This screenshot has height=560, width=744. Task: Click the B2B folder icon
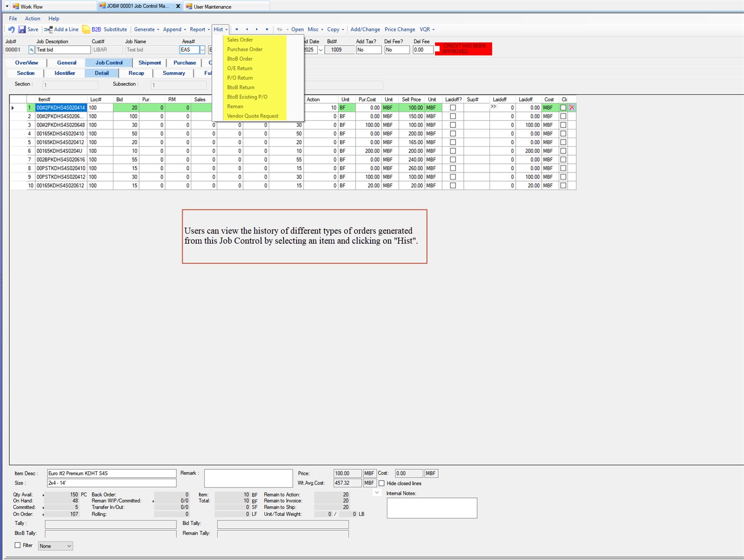pyautogui.click(x=86, y=30)
